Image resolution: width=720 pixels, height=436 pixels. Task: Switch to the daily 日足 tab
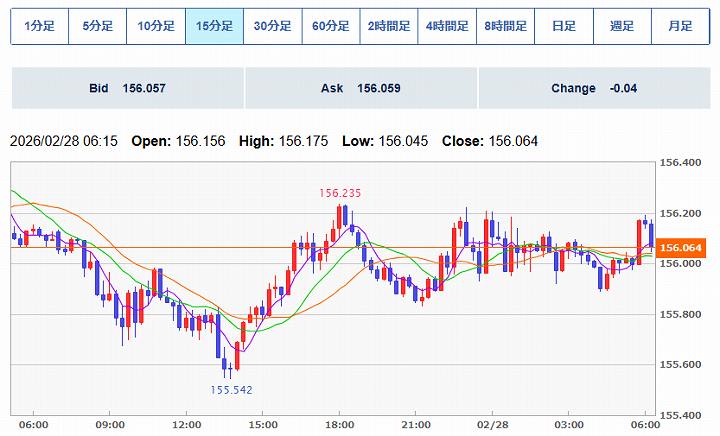564,27
